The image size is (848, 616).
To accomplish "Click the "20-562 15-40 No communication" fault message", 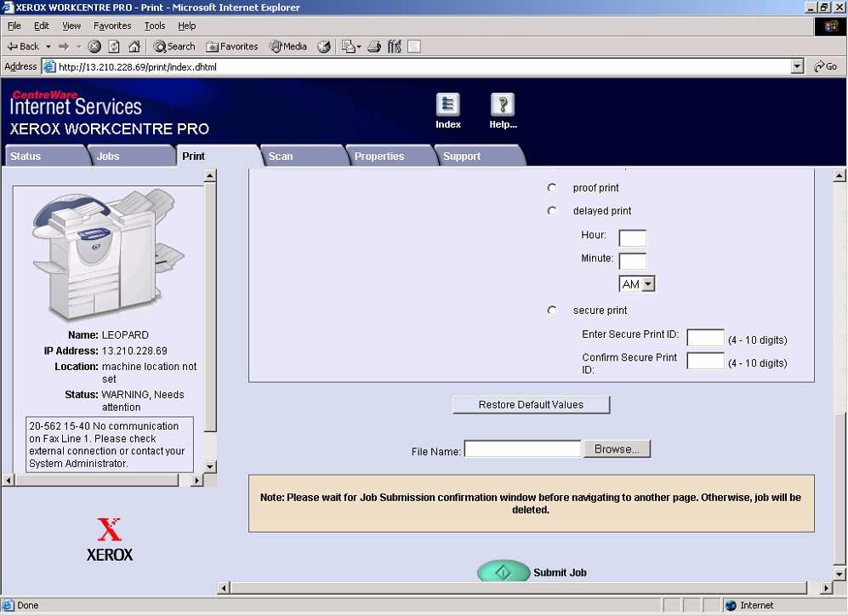I will 109,445.
